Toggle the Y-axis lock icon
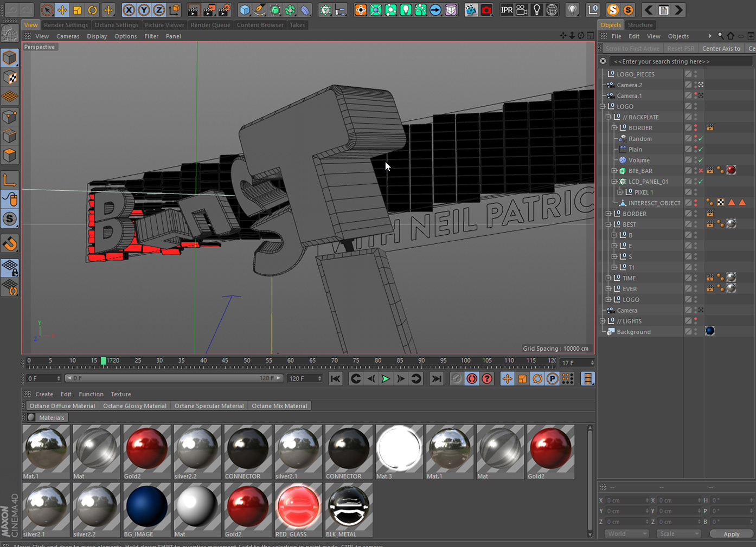756x547 pixels. coord(144,10)
